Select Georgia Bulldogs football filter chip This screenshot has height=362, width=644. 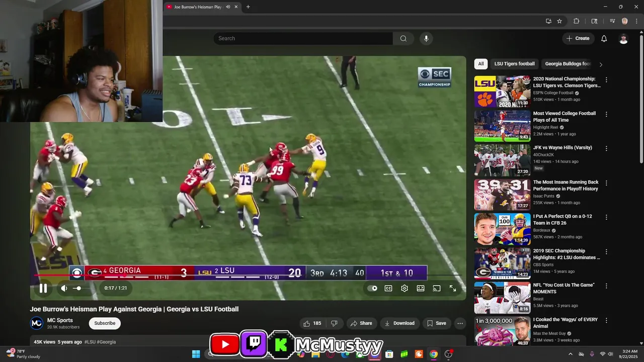point(568,64)
